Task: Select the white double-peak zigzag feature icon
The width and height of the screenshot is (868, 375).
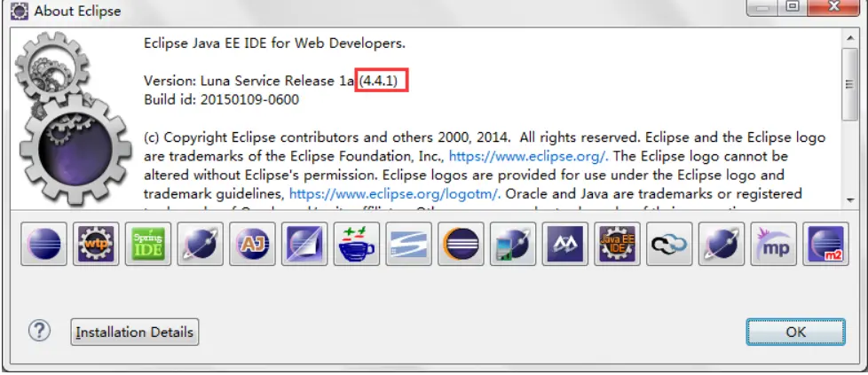Action: 565,244
